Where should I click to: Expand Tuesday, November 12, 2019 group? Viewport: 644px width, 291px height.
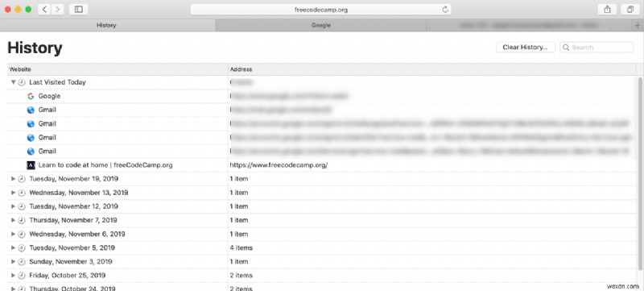pos(13,206)
